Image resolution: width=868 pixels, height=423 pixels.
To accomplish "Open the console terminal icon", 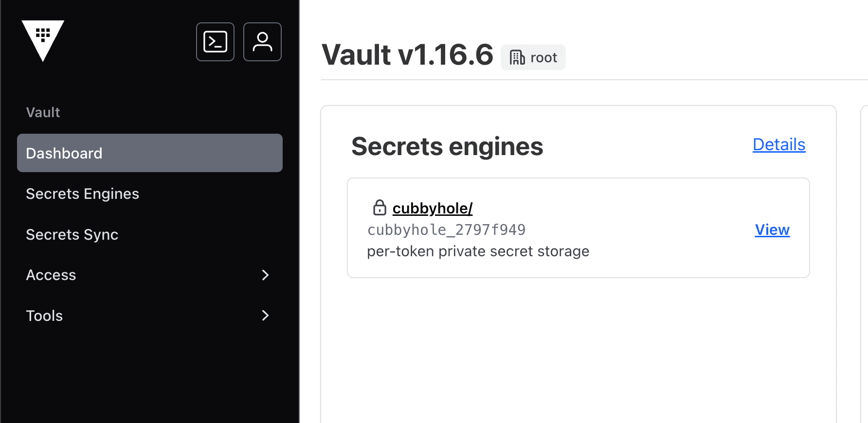I will [215, 42].
